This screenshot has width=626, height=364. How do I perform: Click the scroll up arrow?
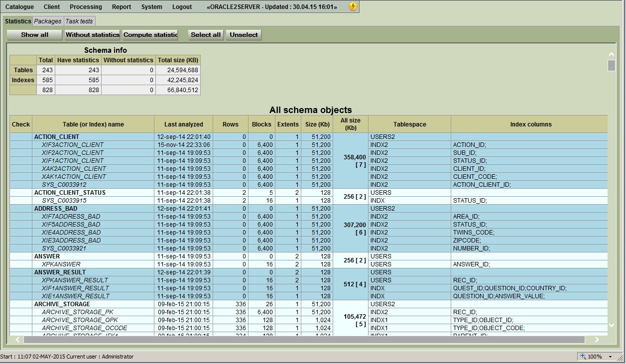612,54
